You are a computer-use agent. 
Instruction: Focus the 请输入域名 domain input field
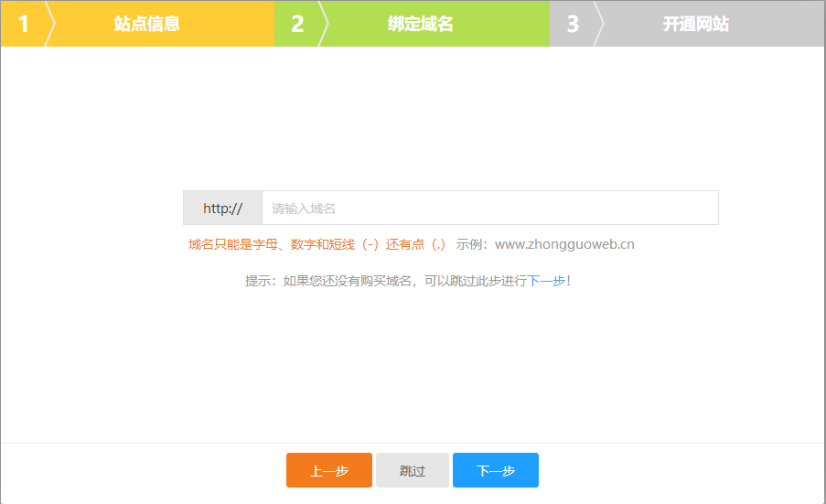(x=489, y=209)
